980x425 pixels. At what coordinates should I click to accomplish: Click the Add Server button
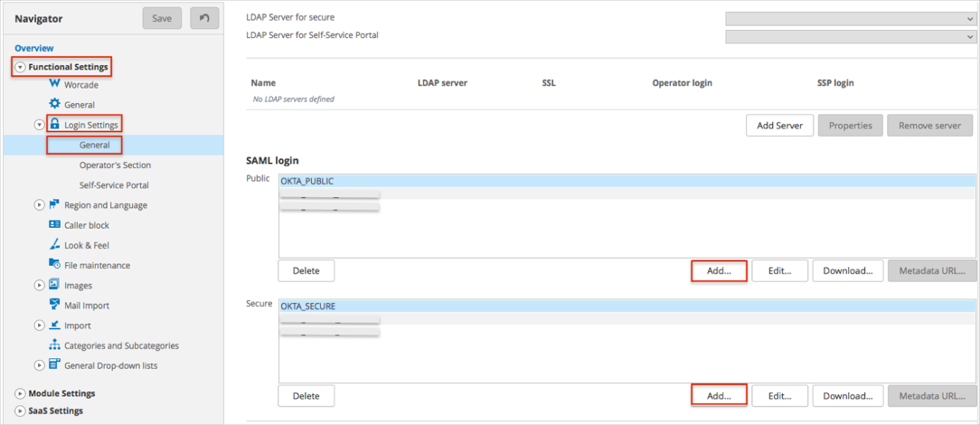[x=779, y=126]
